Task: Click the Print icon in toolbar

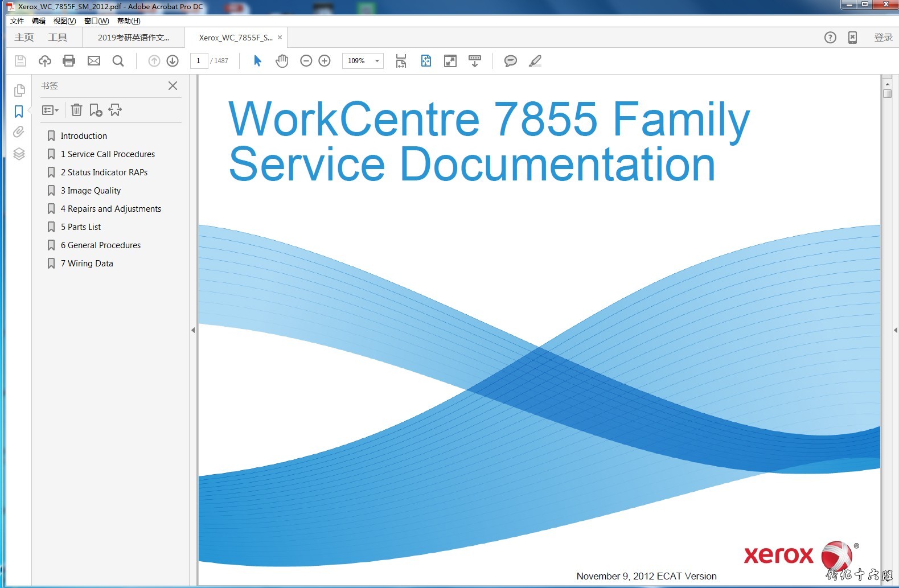Action: [69, 61]
